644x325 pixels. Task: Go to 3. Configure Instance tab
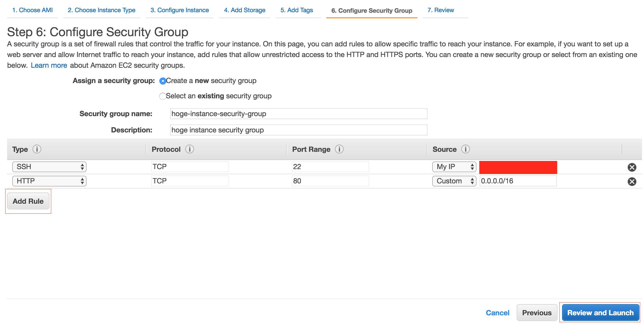point(179,10)
